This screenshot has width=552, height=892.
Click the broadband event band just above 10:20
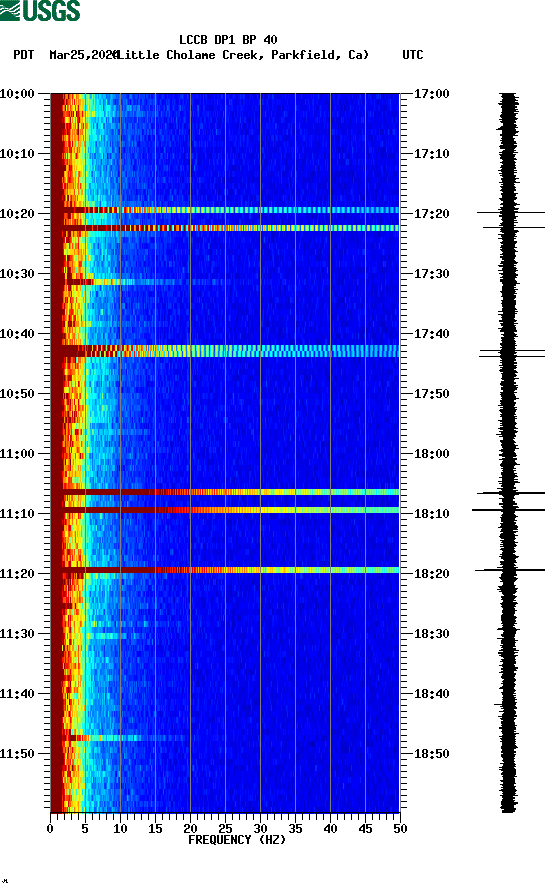tap(225, 210)
